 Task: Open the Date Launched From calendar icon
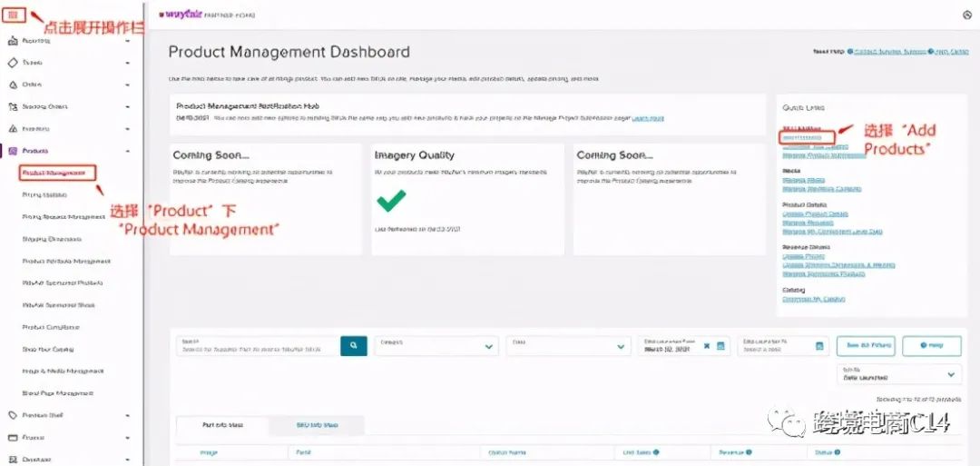[x=720, y=345]
